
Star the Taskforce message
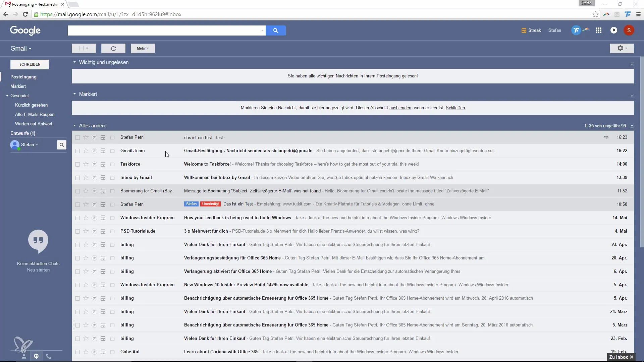pyautogui.click(x=86, y=164)
